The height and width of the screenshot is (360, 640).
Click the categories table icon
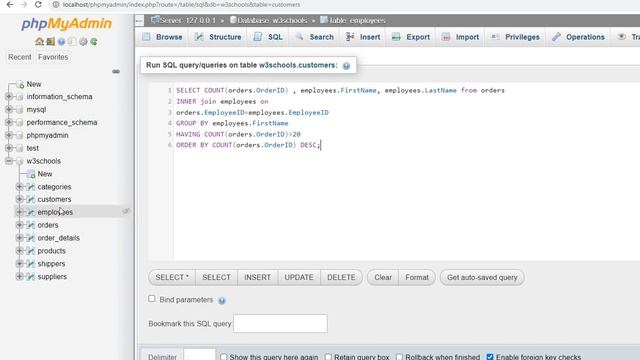(x=31, y=187)
